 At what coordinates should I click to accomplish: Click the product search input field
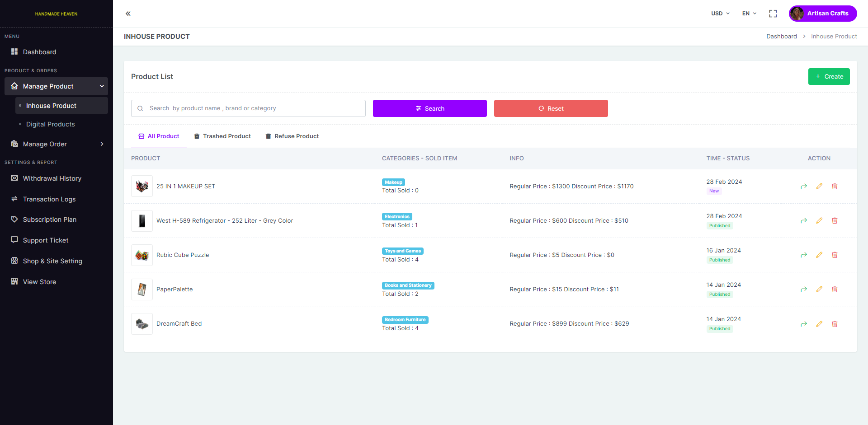pyautogui.click(x=253, y=108)
